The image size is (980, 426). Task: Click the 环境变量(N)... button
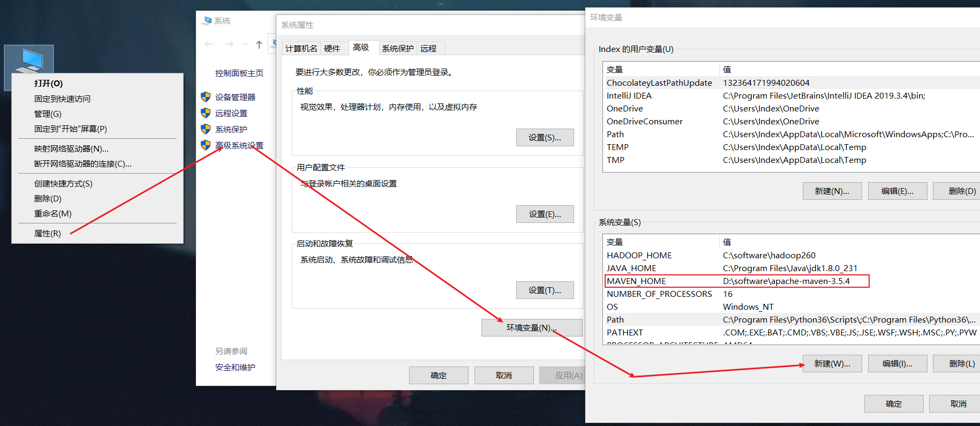pyautogui.click(x=531, y=328)
